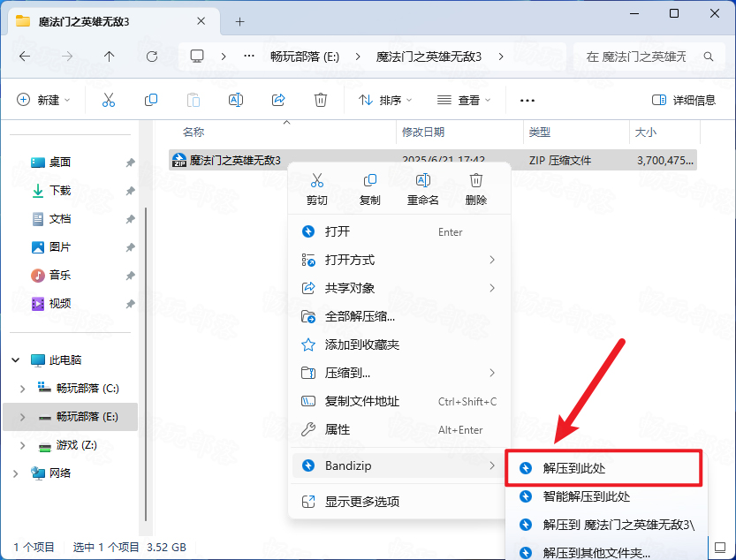Image resolution: width=736 pixels, height=560 pixels.
Task: Select 解压到此处 in Bandizip submenu
Action: (x=603, y=468)
